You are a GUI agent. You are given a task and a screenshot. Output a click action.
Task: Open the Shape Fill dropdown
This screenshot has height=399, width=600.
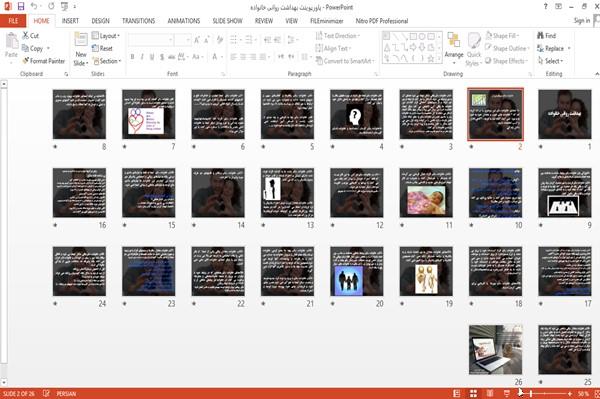[x=502, y=36]
